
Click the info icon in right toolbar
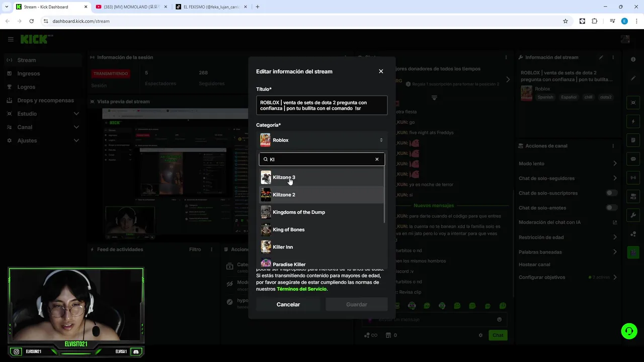coord(633,59)
